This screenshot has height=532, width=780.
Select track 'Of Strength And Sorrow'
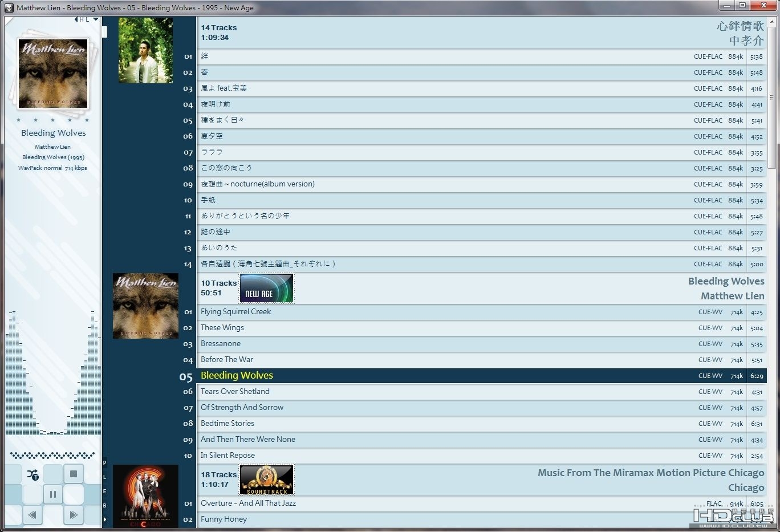pyautogui.click(x=481, y=408)
